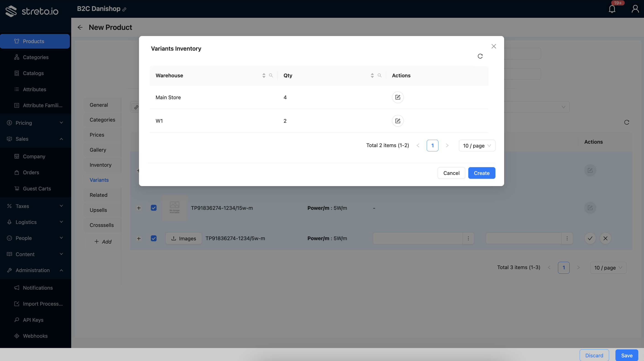Open the notifications bell
Screen dimensions: 644x361
[x=612, y=9]
